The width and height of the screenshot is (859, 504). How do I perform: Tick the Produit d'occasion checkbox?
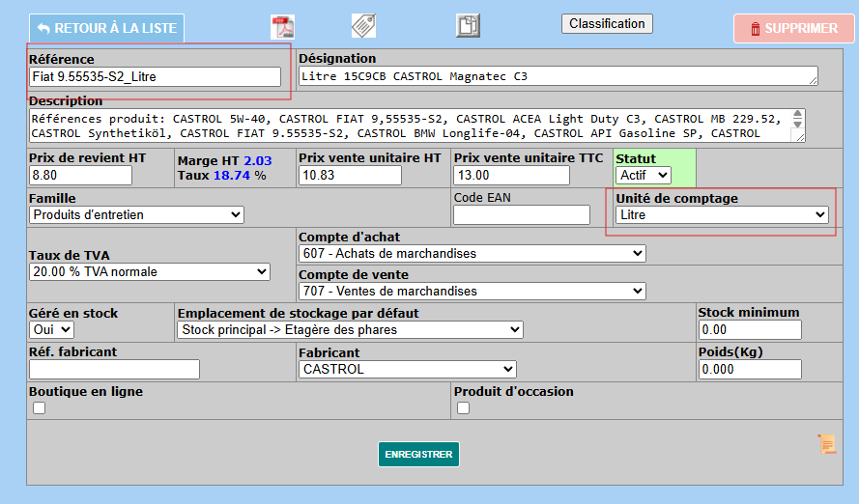pyautogui.click(x=464, y=408)
